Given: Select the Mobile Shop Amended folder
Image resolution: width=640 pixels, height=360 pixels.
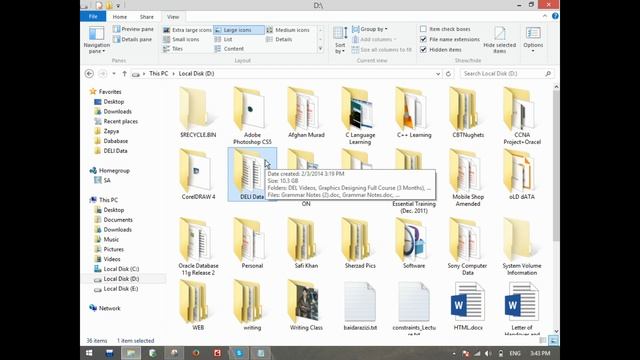Looking at the screenshot, I should tap(468, 178).
